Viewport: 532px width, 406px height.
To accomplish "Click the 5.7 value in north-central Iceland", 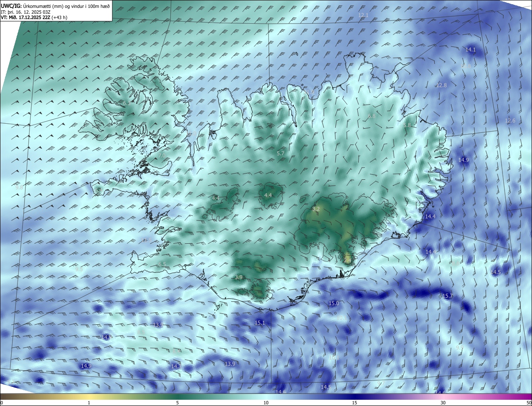I will (281, 153).
